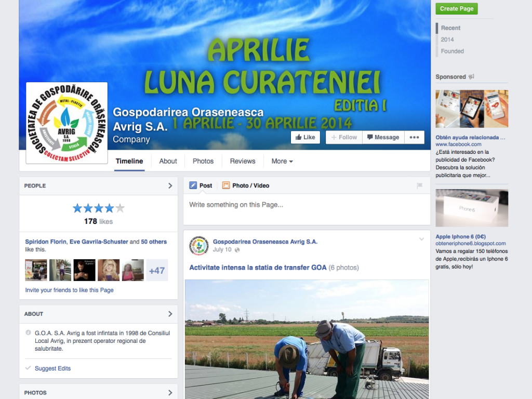Screen dimensions: 532x399
Task: Open Spiridon Florin's profile link
Action: [x=46, y=242]
